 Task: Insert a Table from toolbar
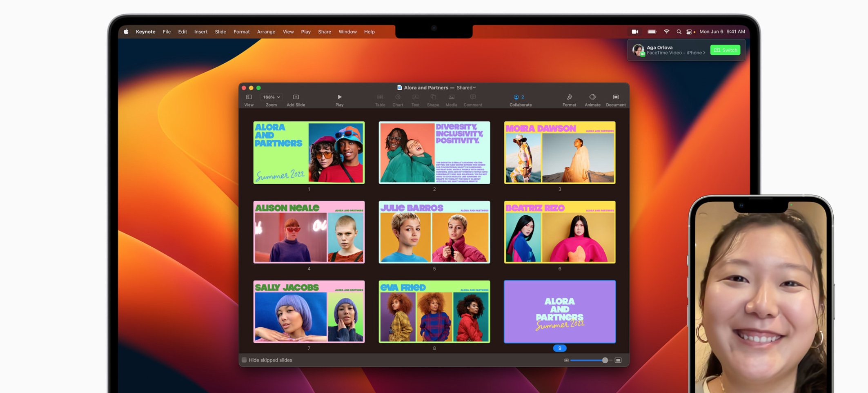coord(380,97)
